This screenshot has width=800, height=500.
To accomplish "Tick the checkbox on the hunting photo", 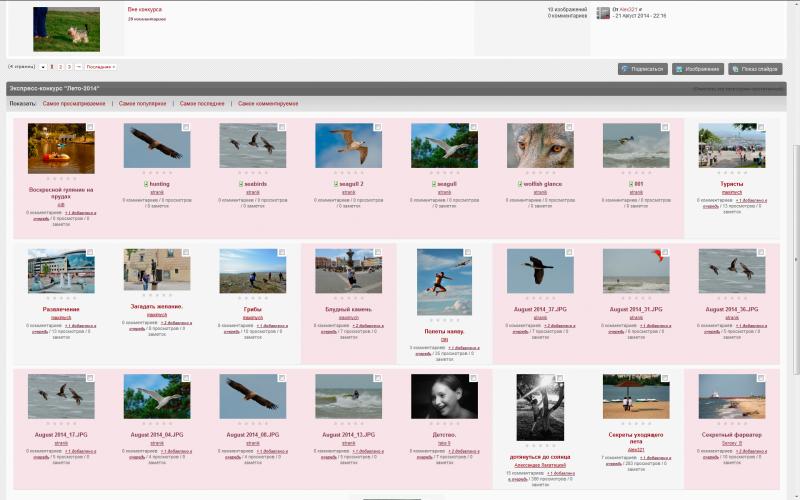I will [x=186, y=127].
